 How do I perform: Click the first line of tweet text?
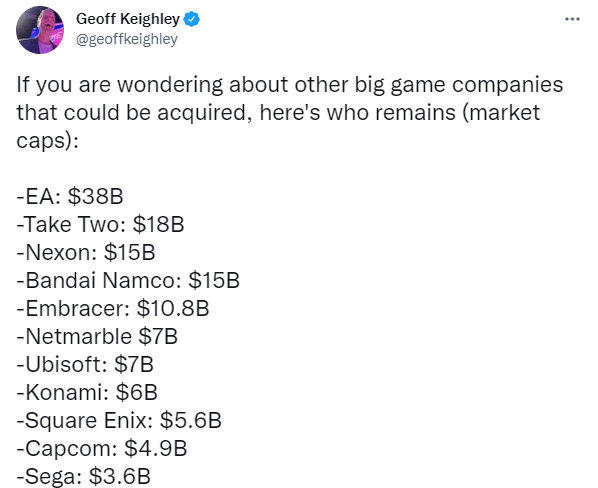click(x=290, y=85)
